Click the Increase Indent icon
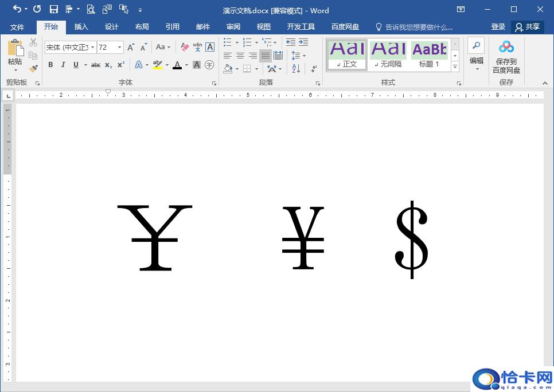 click(303, 42)
